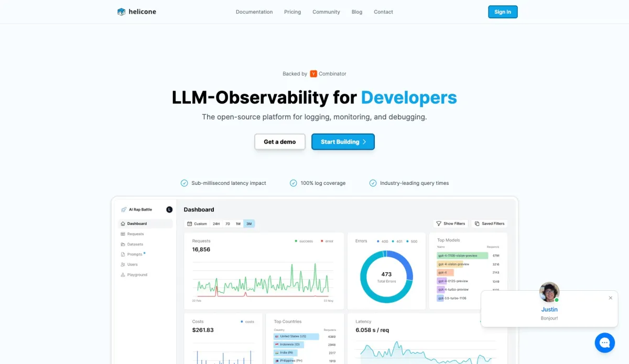Select Prompts label in the sidebar
This screenshot has height=364, width=629.
click(135, 255)
